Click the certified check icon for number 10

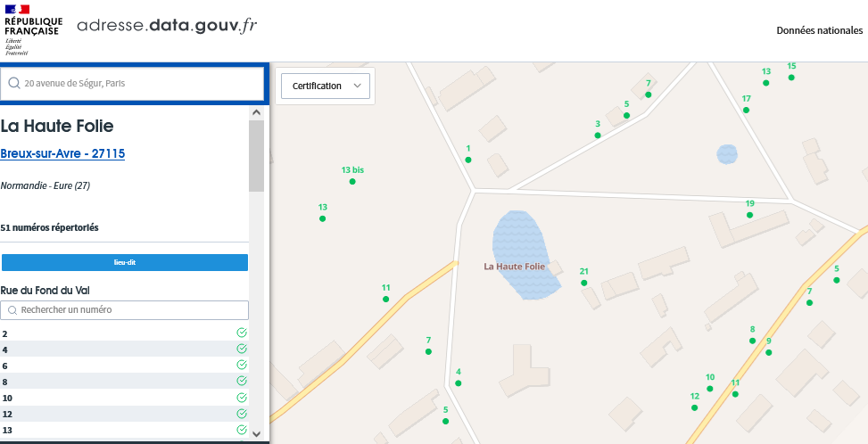click(x=242, y=398)
